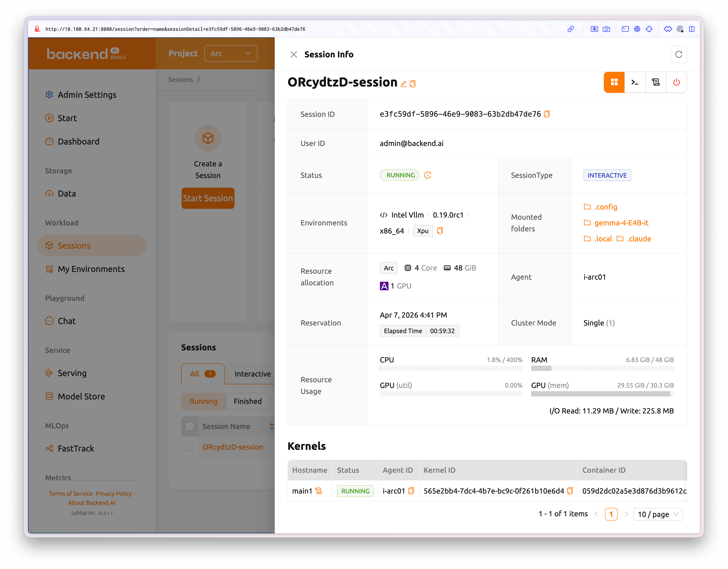Open the .local mounted folder
The width and height of the screenshot is (728, 569).
pyautogui.click(x=598, y=239)
